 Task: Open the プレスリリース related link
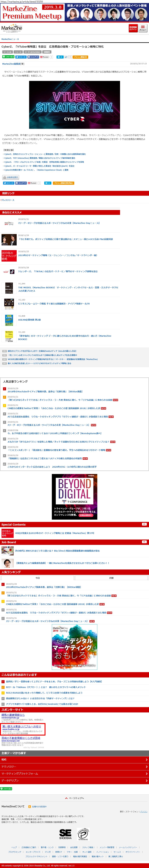8,200
